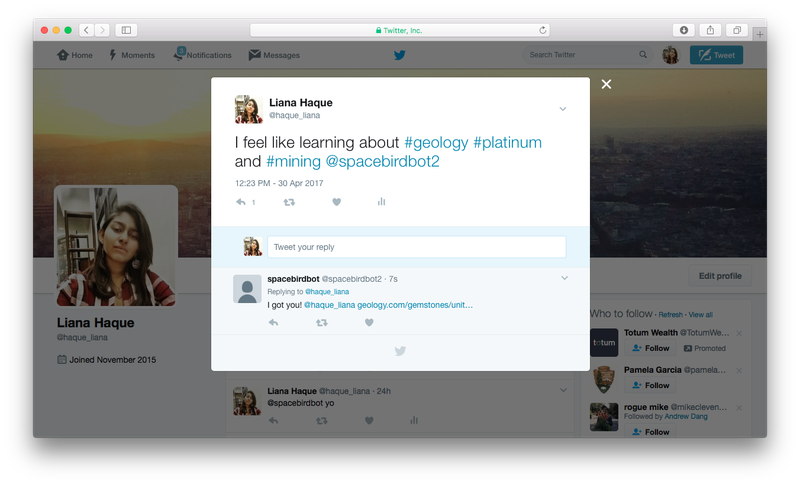Click the Safari downloads icon
800x485 pixels.
click(684, 30)
